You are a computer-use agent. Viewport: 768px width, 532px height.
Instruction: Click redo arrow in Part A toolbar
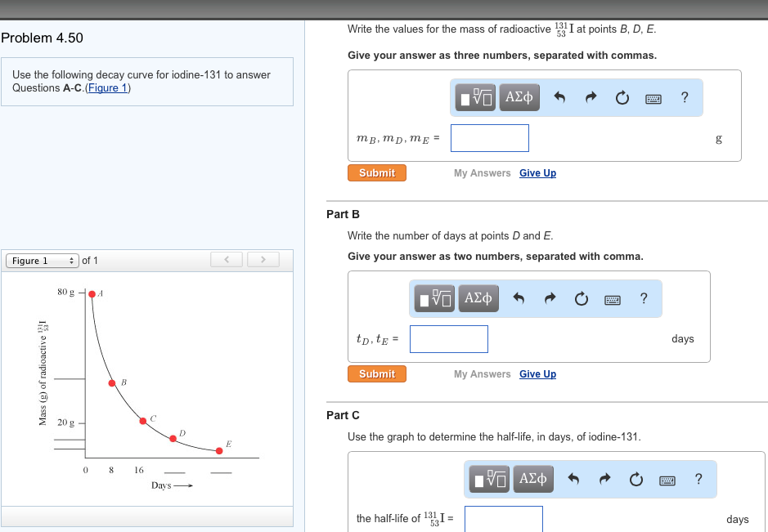pos(591,97)
